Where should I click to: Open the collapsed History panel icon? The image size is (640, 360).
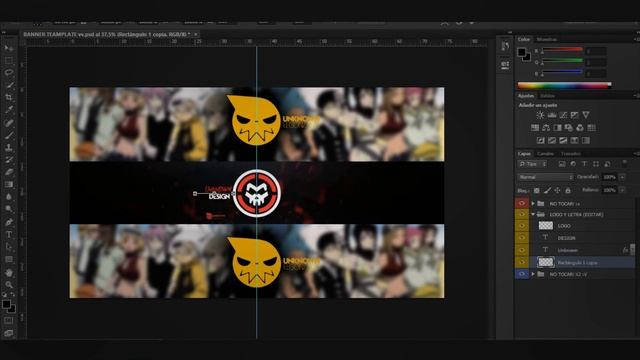(505, 47)
